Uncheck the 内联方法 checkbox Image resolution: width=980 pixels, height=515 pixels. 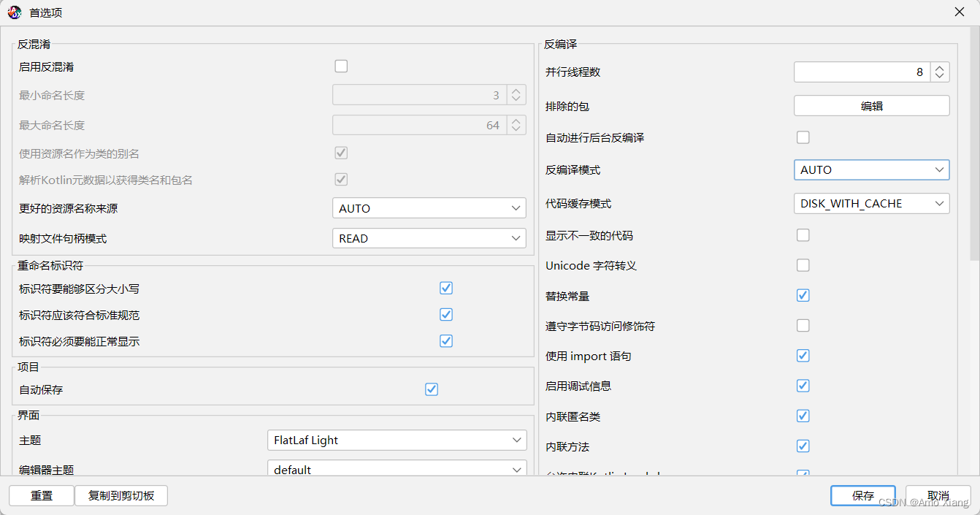[x=803, y=446]
